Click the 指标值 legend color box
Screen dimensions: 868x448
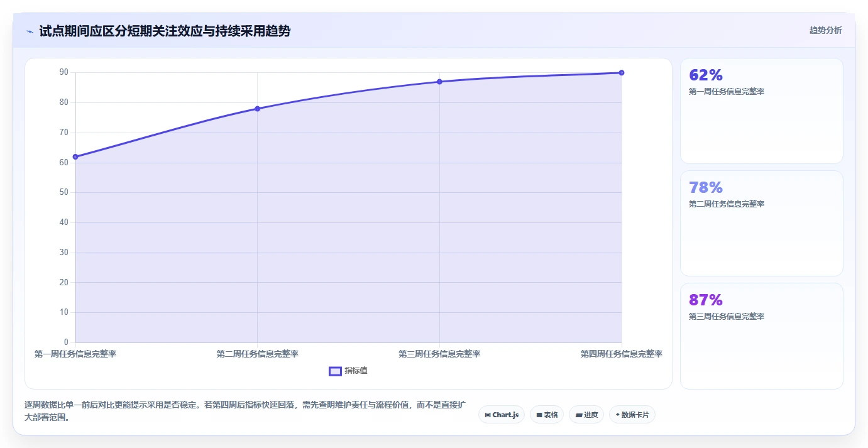tap(336, 371)
